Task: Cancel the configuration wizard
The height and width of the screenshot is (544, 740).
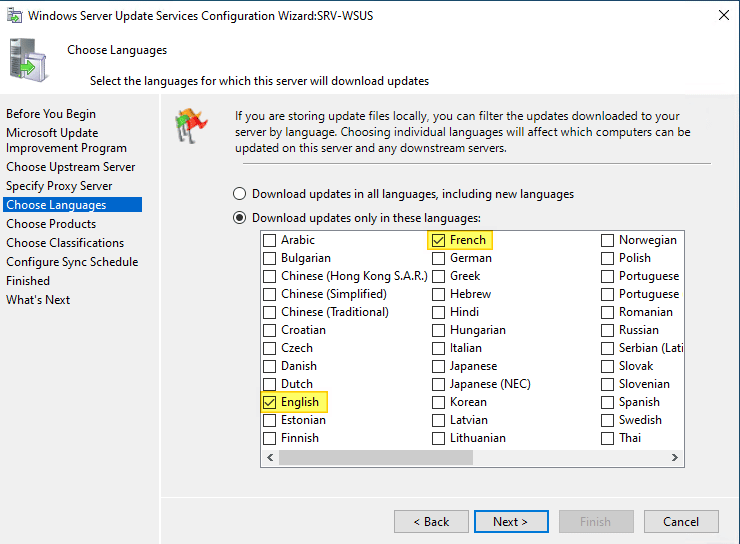Action: click(681, 521)
